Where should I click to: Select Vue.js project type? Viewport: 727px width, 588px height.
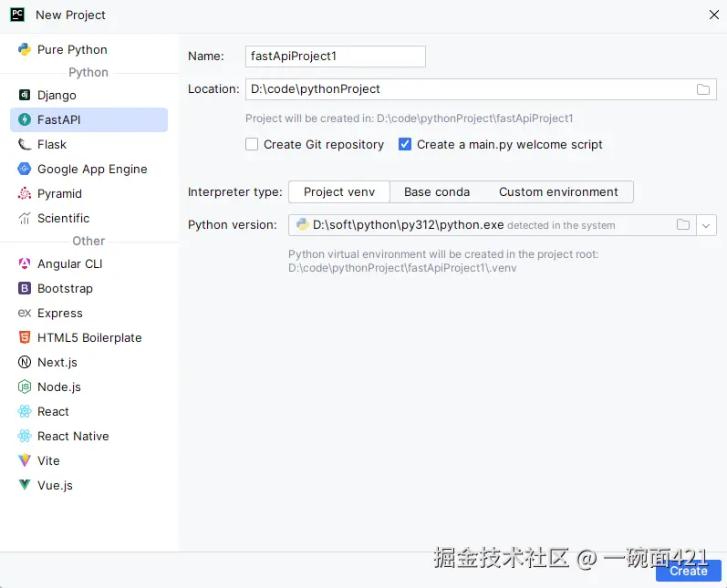click(89, 485)
